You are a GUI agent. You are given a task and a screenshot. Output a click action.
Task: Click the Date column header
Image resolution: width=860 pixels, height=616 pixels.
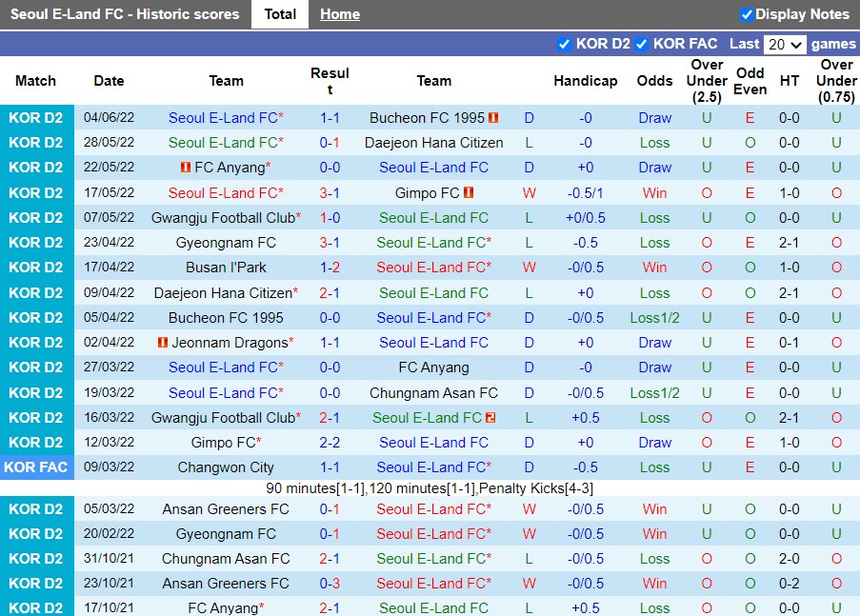108,81
